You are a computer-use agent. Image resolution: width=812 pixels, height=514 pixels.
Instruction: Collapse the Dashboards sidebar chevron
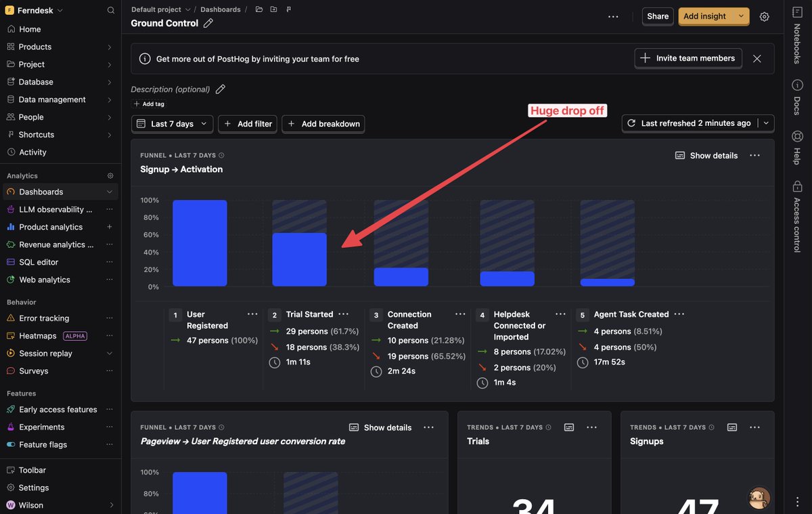110,192
